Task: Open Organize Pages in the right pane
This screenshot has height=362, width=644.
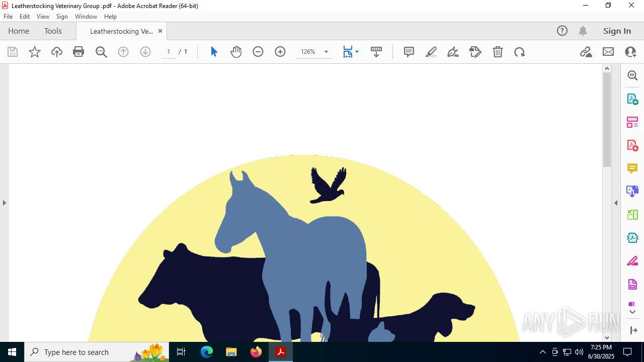Action: (x=632, y=122)
